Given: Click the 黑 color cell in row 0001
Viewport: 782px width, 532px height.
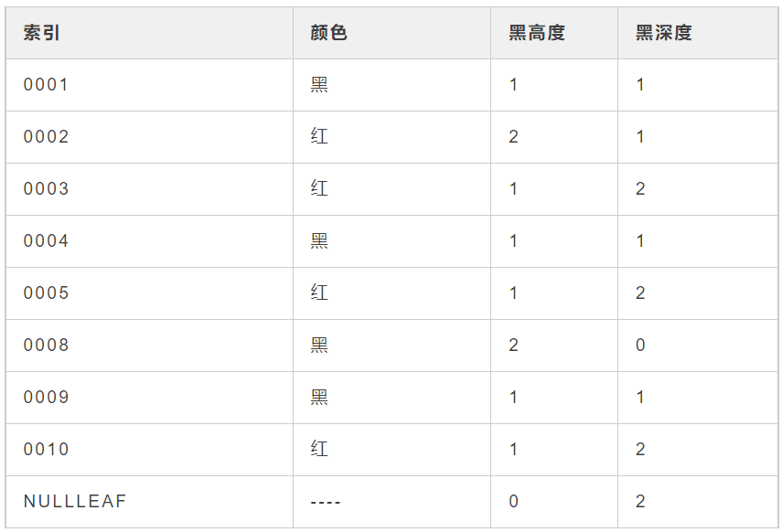Looking at the screenshot, I should (x=319, y=85).
